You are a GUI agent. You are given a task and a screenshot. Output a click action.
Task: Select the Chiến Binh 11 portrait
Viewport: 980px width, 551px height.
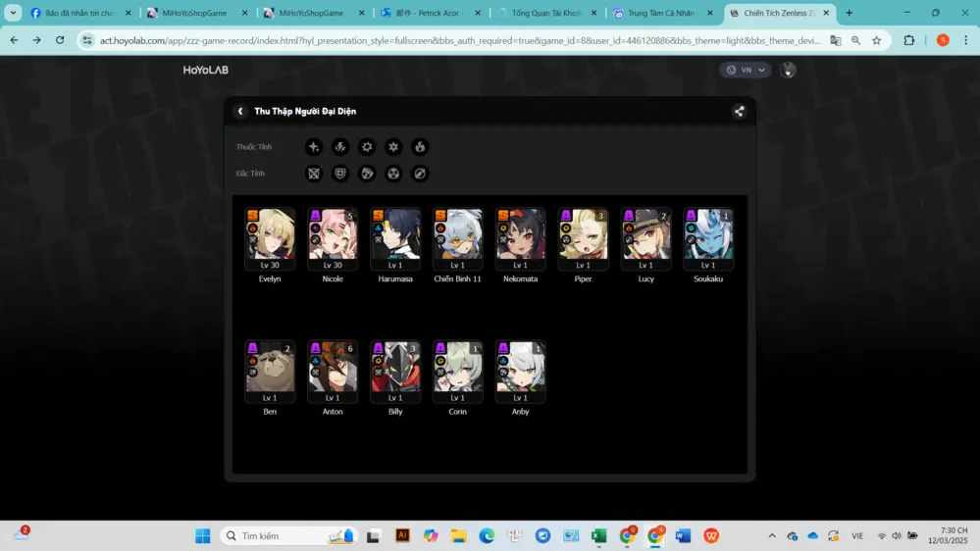457,239
